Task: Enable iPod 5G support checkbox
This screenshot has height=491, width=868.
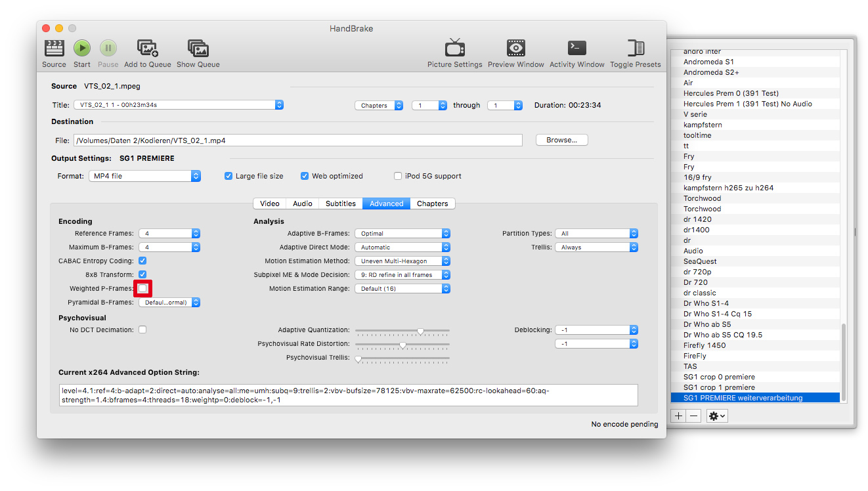Action: pos(398,176)
